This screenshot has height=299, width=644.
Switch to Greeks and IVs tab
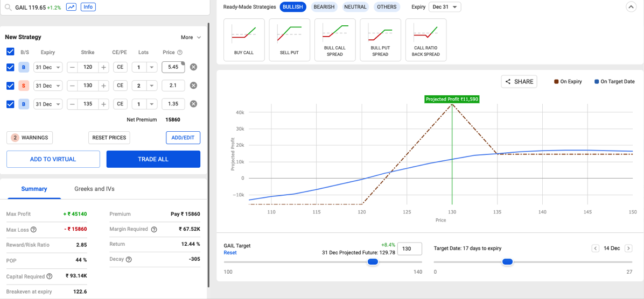94,189
